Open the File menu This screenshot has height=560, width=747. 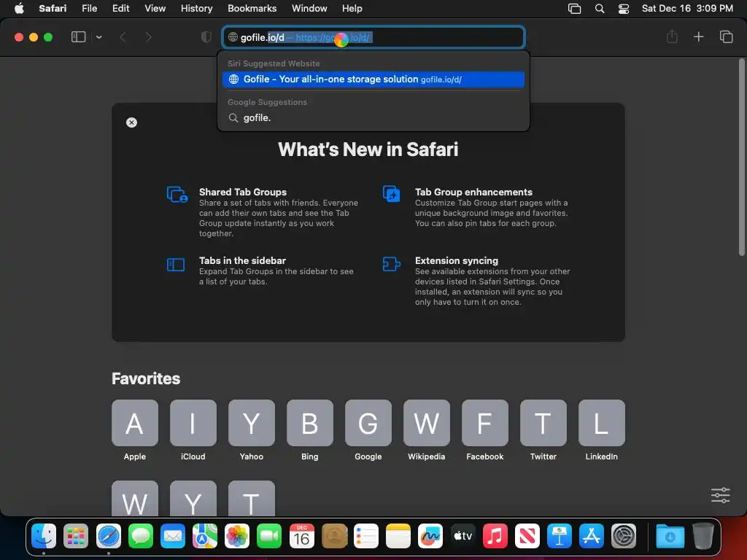(x=89, y=9)
